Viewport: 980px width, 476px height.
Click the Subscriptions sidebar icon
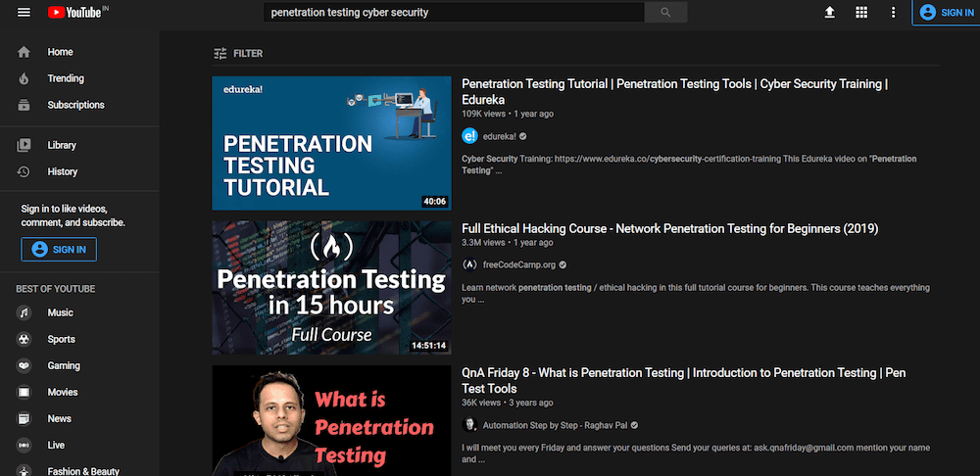click(24, 105)
